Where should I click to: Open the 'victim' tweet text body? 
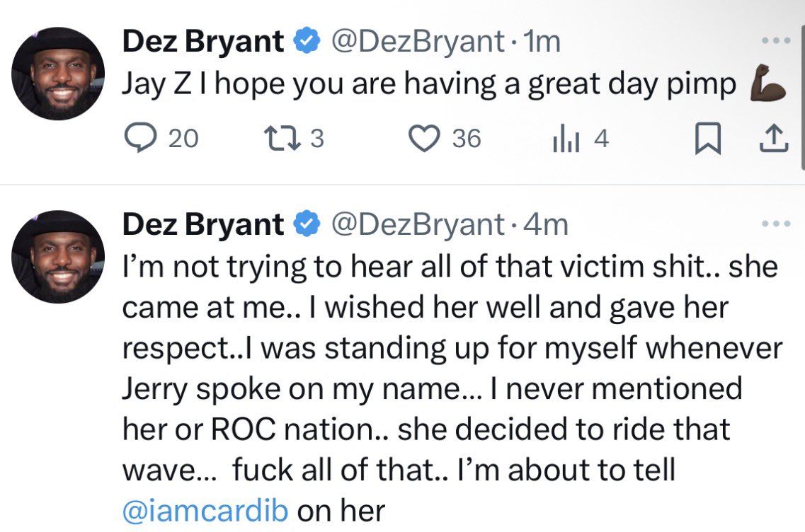(452, 388)
